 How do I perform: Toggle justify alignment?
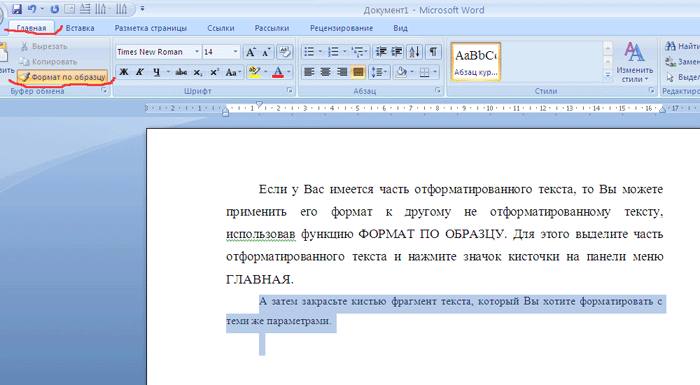(x=358, y=72)
